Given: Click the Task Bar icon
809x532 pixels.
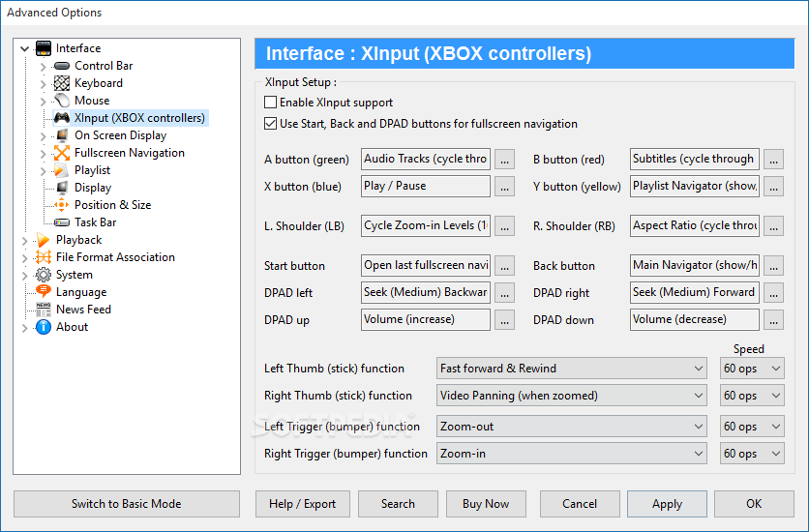Looking at the screenshot, I should click(61, 222).
